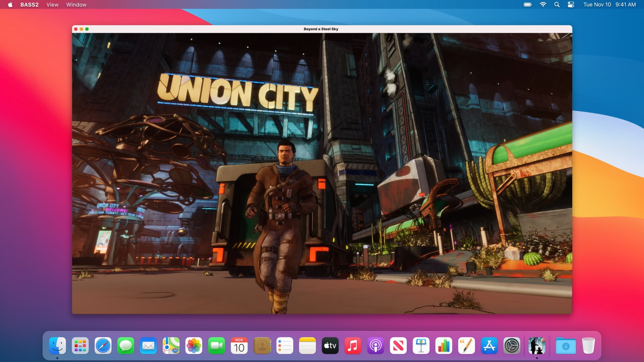This screenshot has width=644, height=362.
Task: Open the BASS2 application menu
Action: click(29, 5)
